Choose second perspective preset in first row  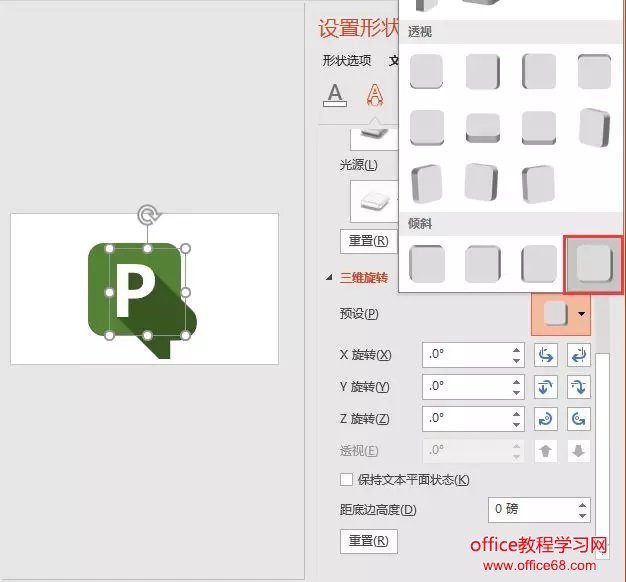[x=482, y=71]
